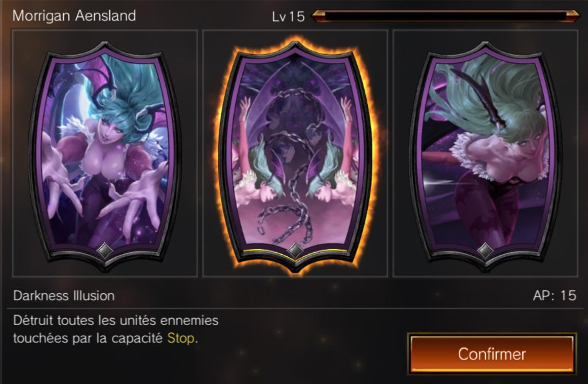This screenshot has width=588, height=384.
Task: Click the AP: 15 cost label
Action: point(555,296)
